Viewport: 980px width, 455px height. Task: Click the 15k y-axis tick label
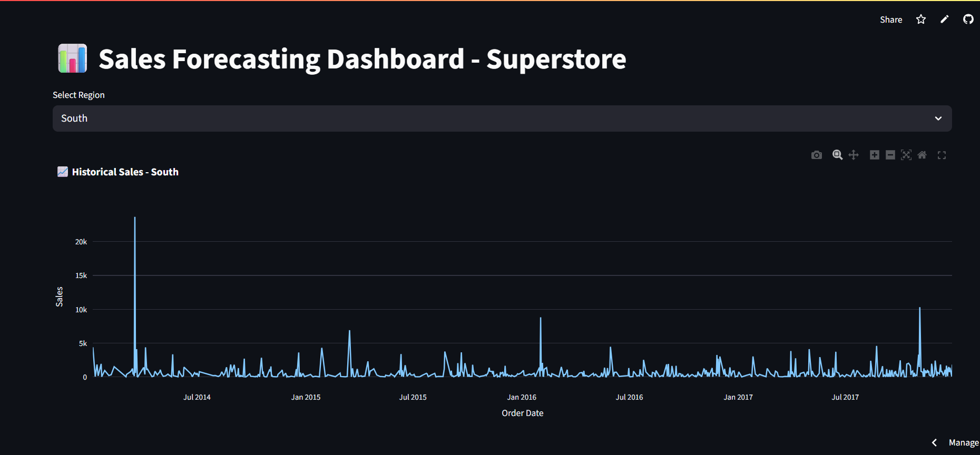(81, 275)
